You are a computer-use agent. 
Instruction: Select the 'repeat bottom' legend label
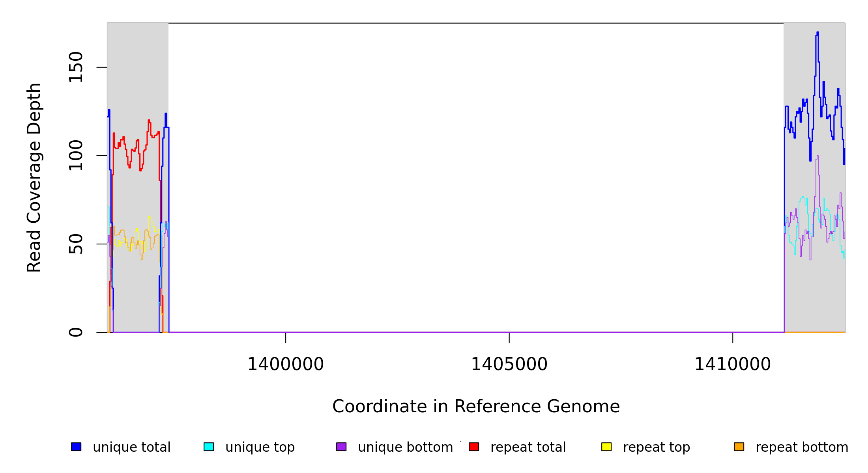point(802,447)
